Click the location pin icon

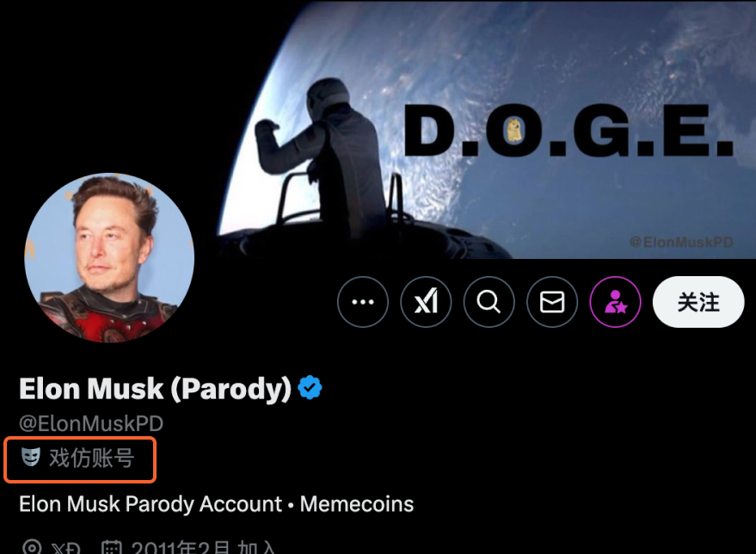pos(32,547)
